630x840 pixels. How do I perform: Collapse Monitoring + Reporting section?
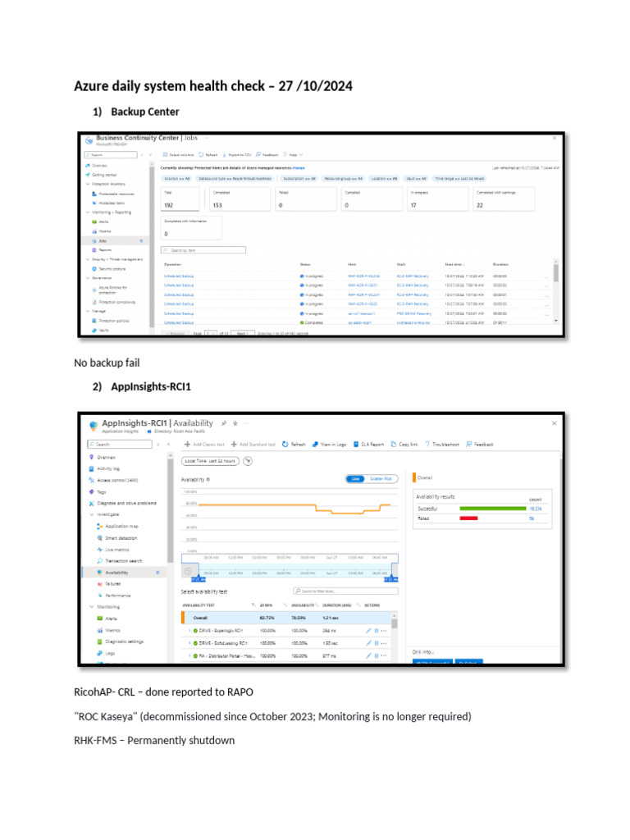88,212
